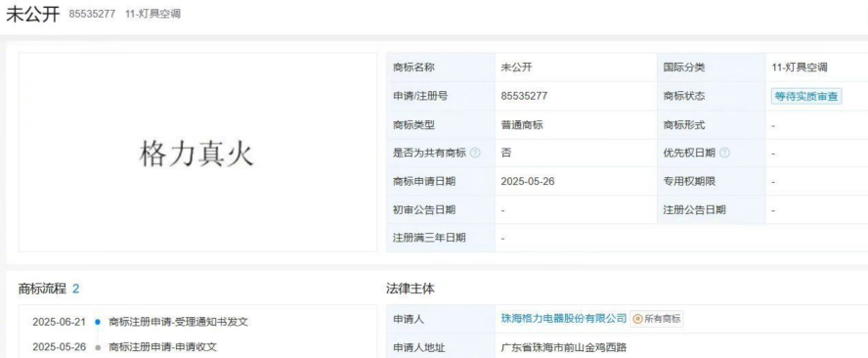
Task: Click the 申请人地址 label
Action: 418,348
